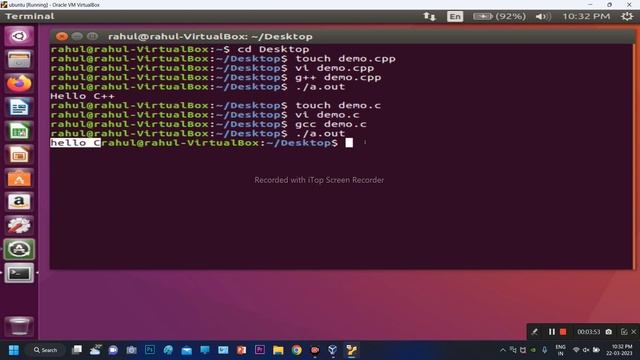Open the Mail app from the taskbar

pos(187,350)
